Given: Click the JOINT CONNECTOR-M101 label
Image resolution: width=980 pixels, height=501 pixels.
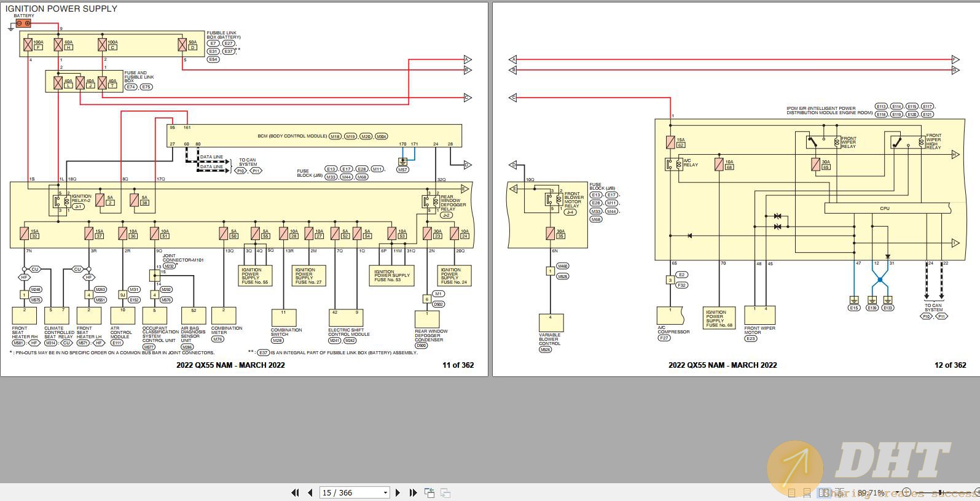Looking at the screenshot, I should click(x=182, y=258).
